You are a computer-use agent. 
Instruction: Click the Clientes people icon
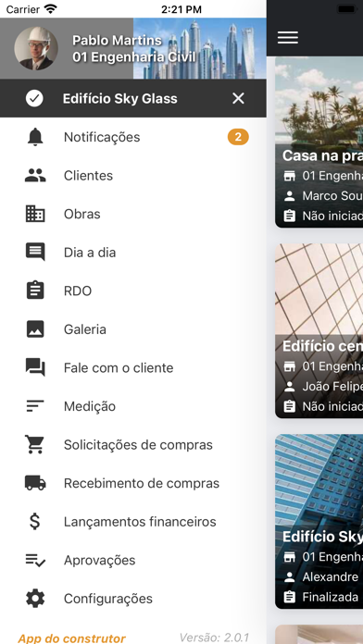coord(35,176)
